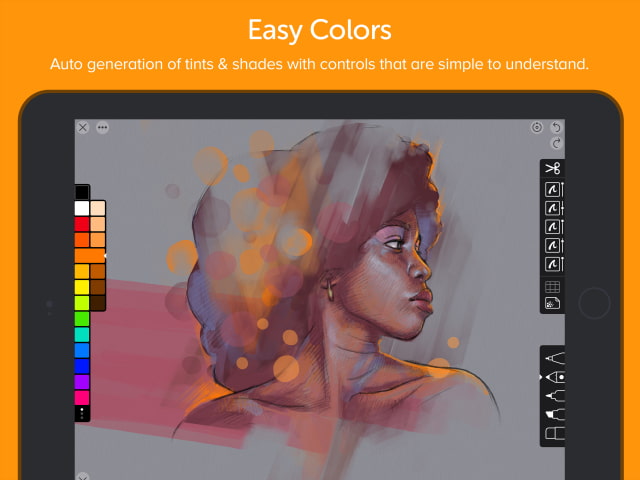
Task: Select the fifth layer thumbnail
Action: [552, 264]
